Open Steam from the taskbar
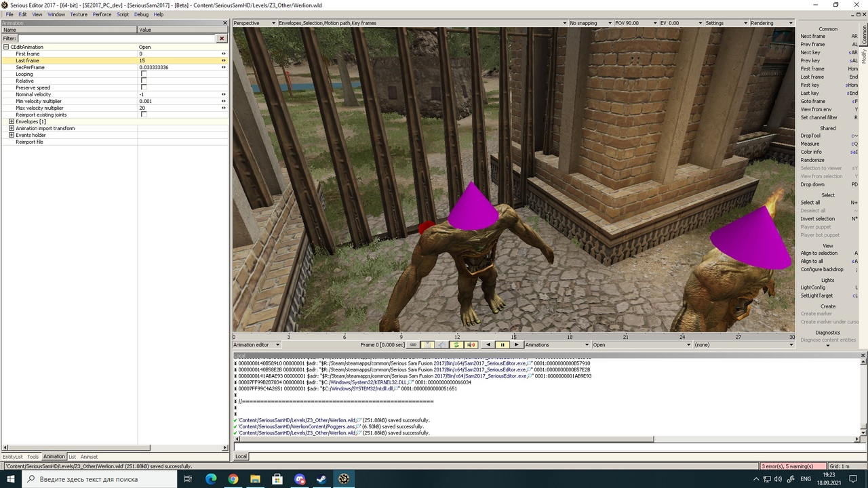The width and height of the screenshot is (868, 488). tap(321, 479)
